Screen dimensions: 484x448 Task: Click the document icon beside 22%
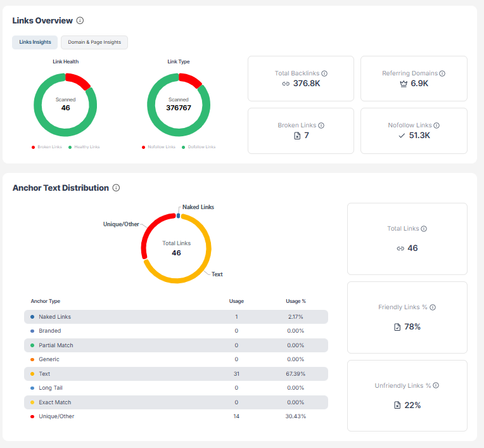pyautogui.click(x=397, y=405)
